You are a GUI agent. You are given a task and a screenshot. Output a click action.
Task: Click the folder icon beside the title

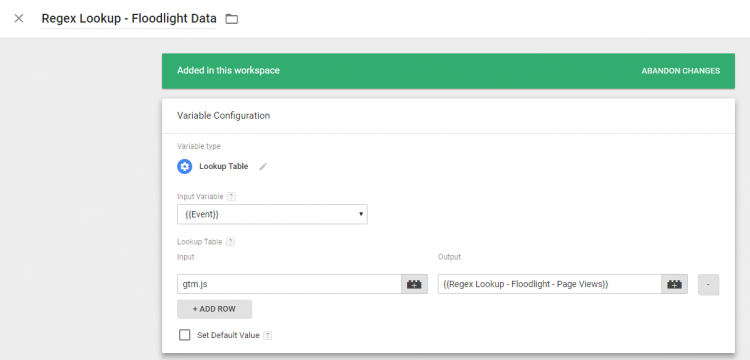pos(232,19)
